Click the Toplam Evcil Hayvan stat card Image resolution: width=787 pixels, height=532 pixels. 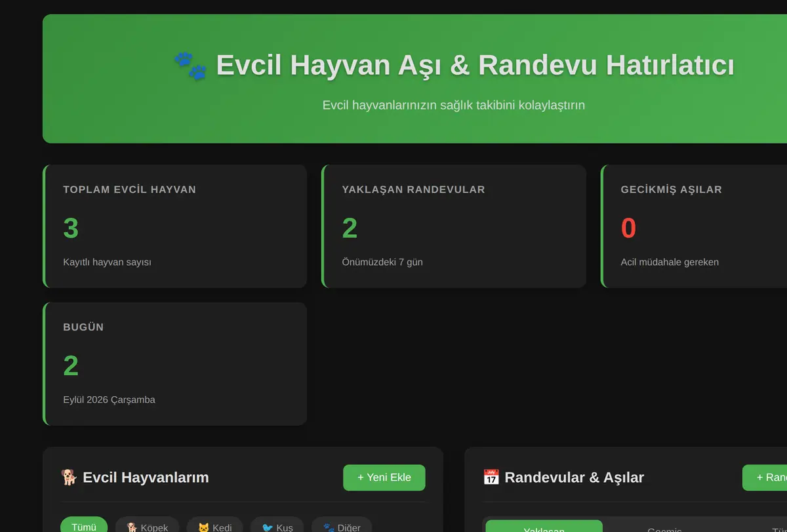[x=175, y=226]
